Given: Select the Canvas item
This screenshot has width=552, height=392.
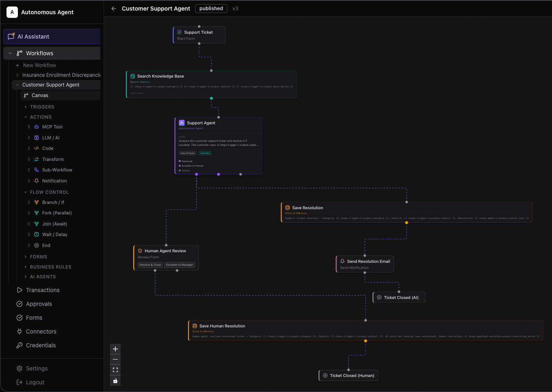Looking at the screenshot, I should (x=60, y=95).
